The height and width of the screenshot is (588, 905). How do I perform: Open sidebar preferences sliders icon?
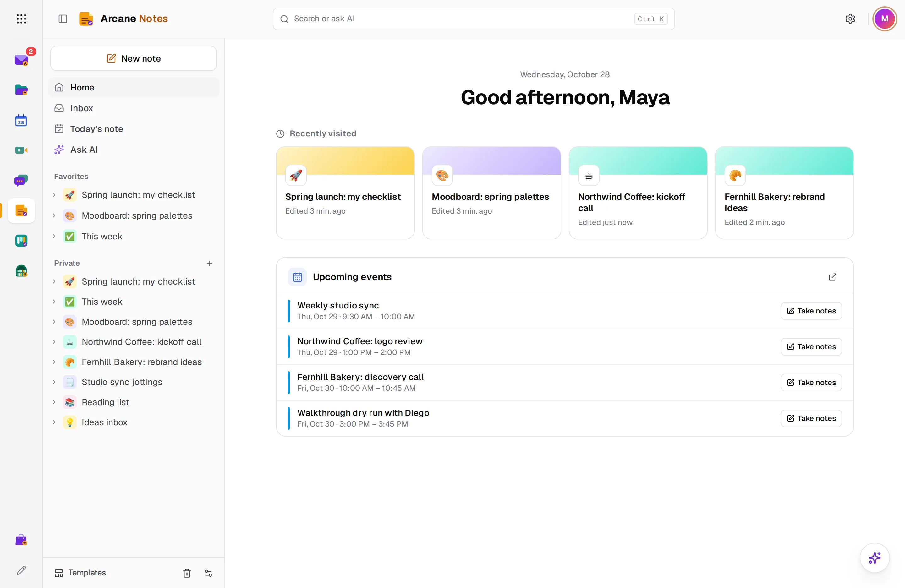coord(208,573)
